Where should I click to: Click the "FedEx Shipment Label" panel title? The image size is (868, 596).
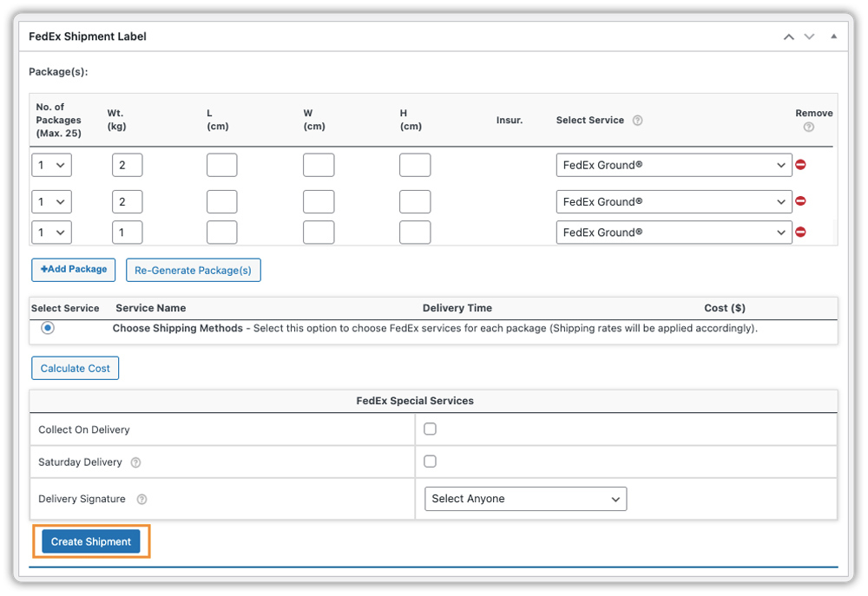tap(88, 36)
